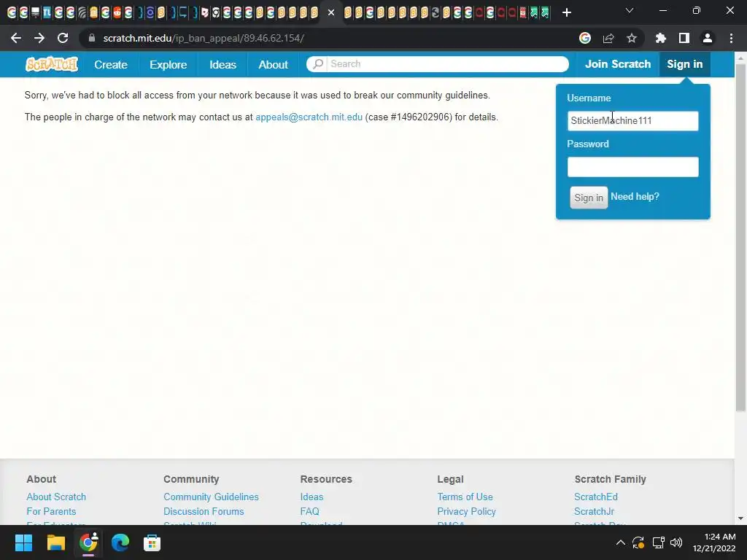View site info via the padlock icon

92,38
